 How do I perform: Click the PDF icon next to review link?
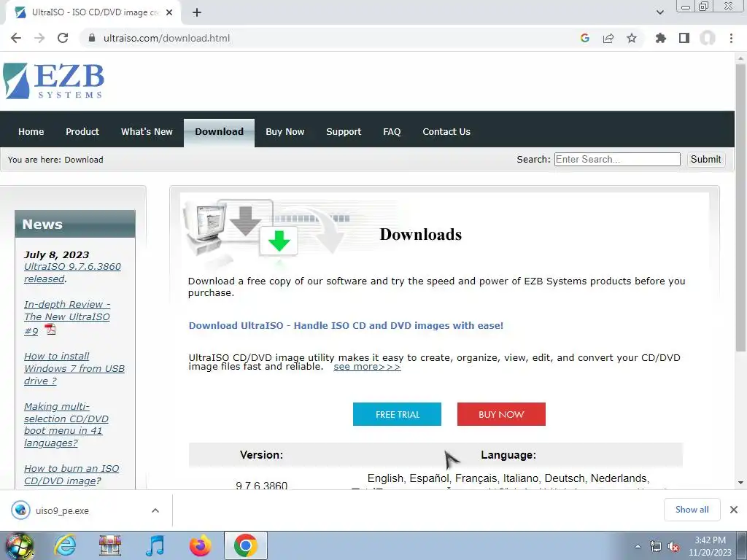tap(50, 329)
